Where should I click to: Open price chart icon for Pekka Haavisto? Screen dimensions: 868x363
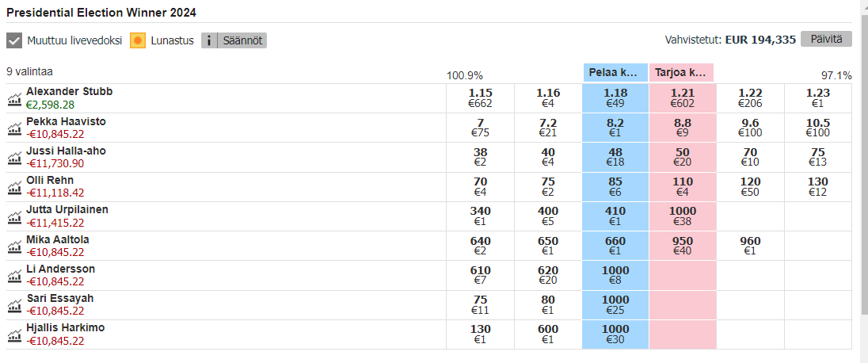[x=13, y=128]
